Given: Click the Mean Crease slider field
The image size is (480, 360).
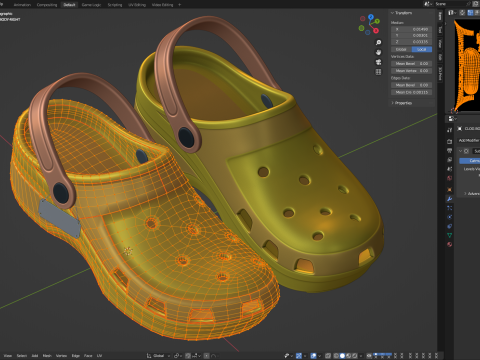Looking at the screenshot, I should click(x=412, y=92).
